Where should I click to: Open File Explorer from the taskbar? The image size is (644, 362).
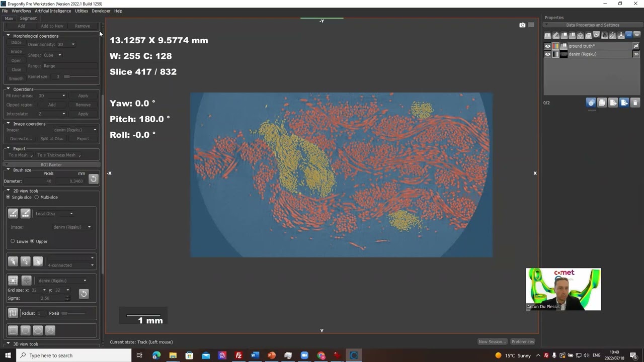(x=173, y=355)
